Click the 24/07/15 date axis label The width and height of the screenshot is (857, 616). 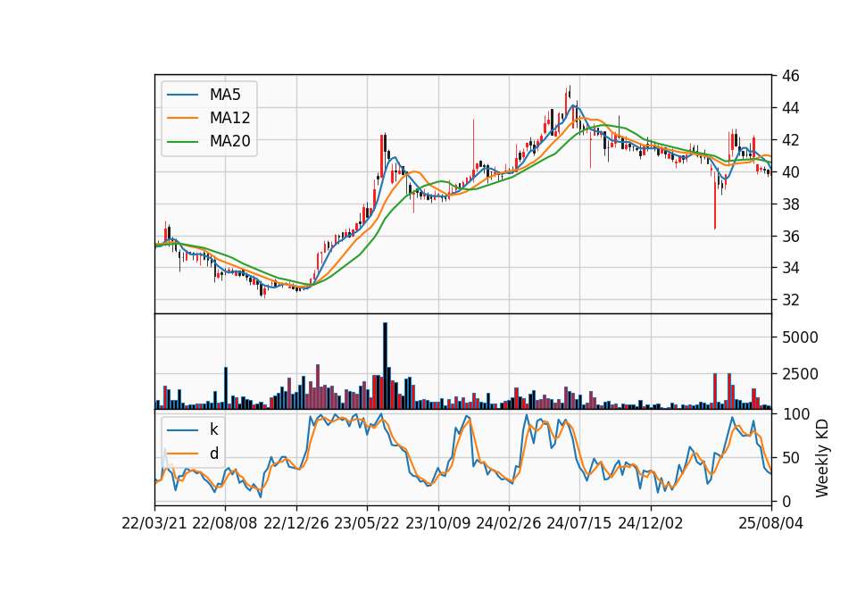579,523
